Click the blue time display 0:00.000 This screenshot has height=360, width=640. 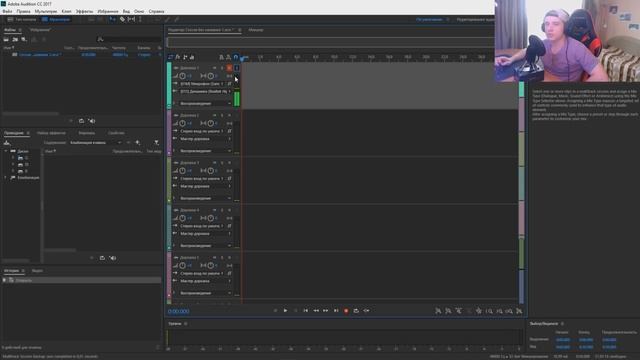point(178,311)
